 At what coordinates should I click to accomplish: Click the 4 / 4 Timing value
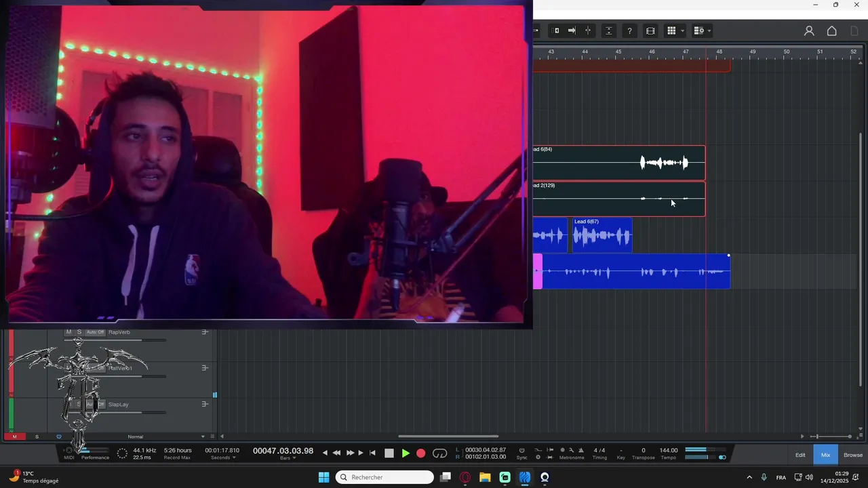point(599,450)
